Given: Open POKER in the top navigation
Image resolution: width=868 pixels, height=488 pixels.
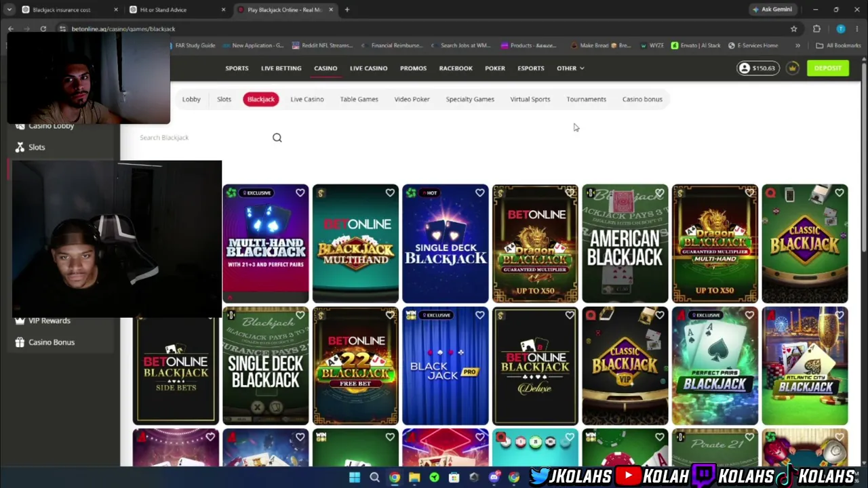Looking at the screenshot, I should 495,68.
